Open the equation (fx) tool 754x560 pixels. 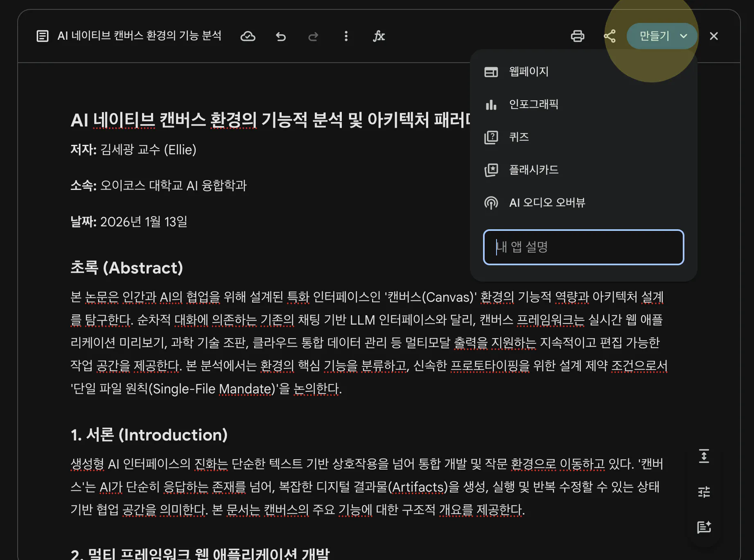(379, 36)
